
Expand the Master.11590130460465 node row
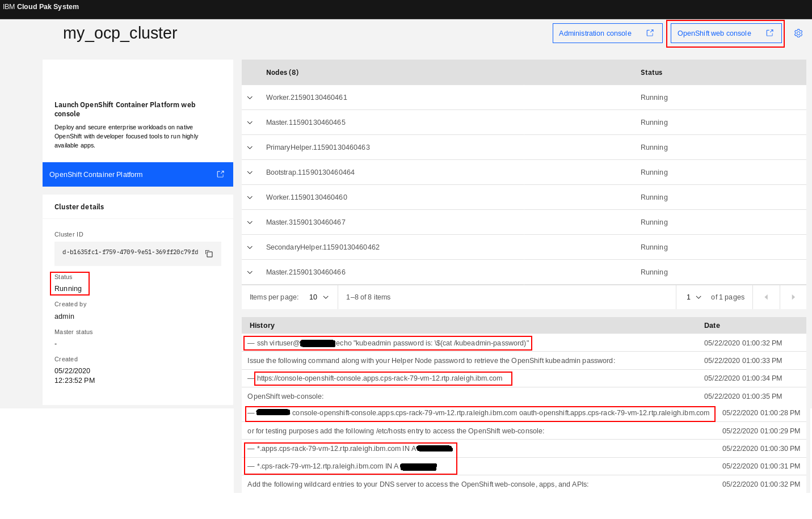click(x=250, y=123)
